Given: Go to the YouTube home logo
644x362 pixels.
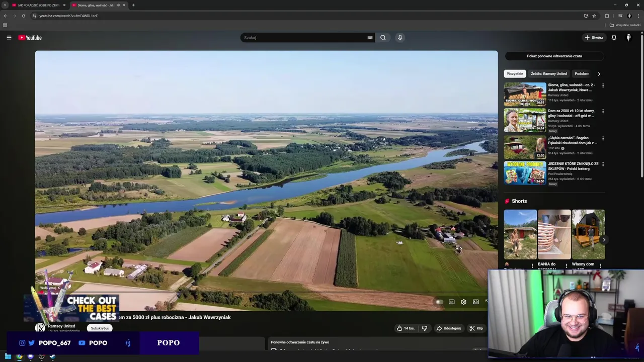Looking at the screenshot, I should 30,38.
